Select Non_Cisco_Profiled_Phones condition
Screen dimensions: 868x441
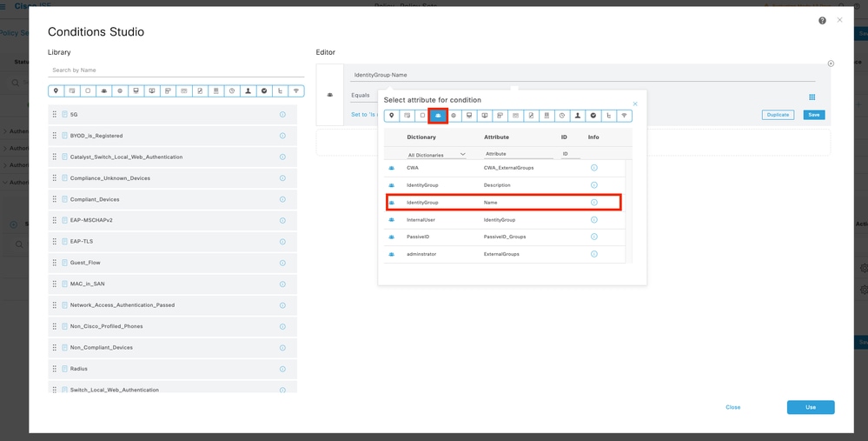172,326
